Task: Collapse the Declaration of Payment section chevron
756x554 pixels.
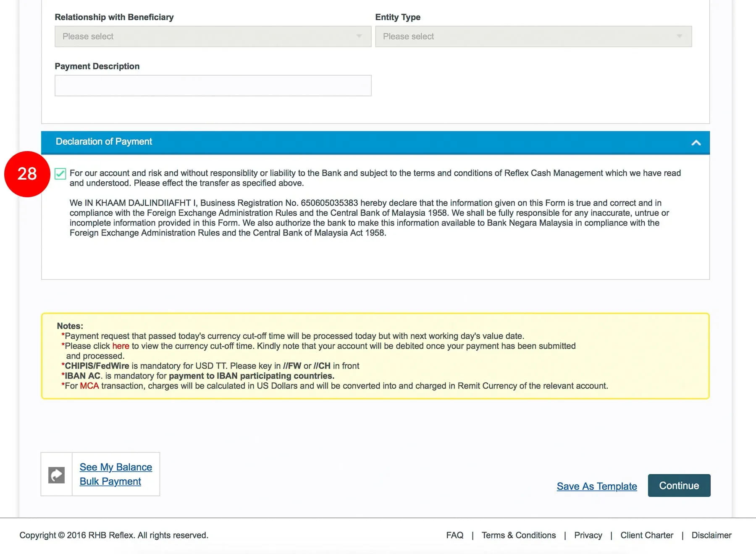Action: (x=696, y=143)
